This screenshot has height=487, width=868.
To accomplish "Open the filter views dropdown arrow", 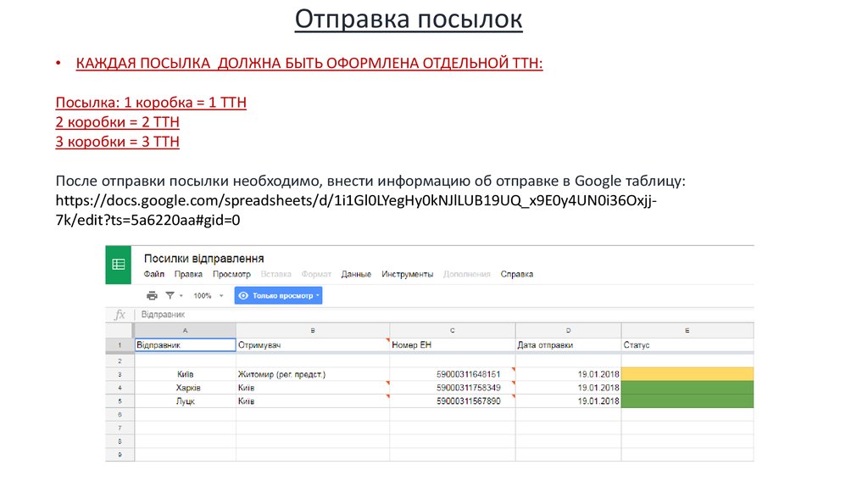I will click(181, 296).
